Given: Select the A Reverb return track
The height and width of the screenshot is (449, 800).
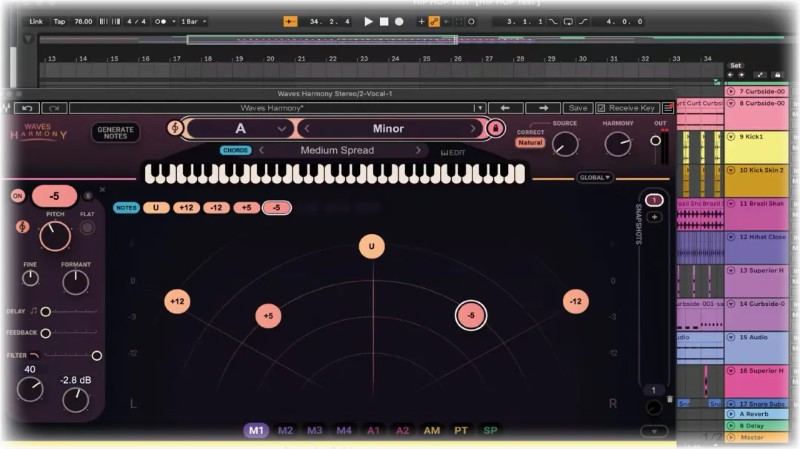Looking at the screenshot, I should click(x=757, y=414).
